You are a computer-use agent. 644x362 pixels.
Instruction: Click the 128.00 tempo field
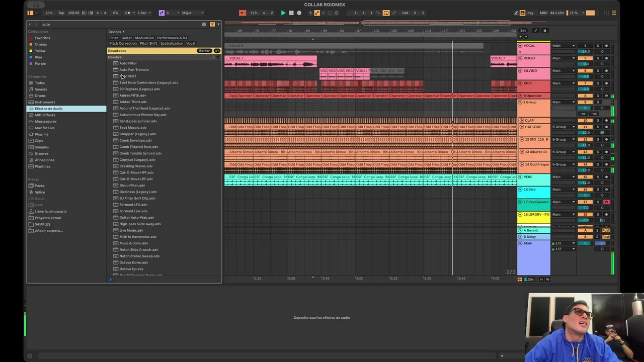[73, 13]
